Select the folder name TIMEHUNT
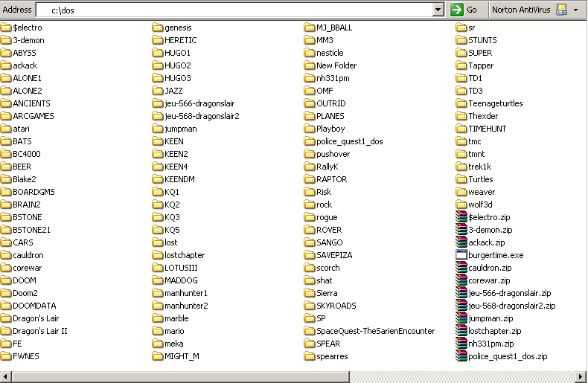 coord(487,129)
